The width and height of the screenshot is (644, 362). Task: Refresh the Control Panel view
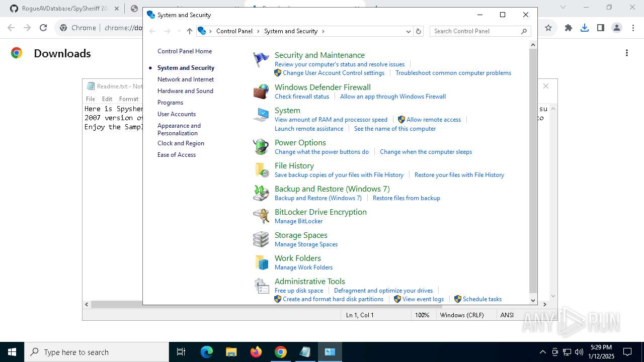pyautogui.click(x=418, y=31)
